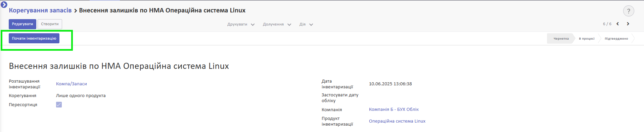Open Корегування запасів breadcrumb link

40,10
